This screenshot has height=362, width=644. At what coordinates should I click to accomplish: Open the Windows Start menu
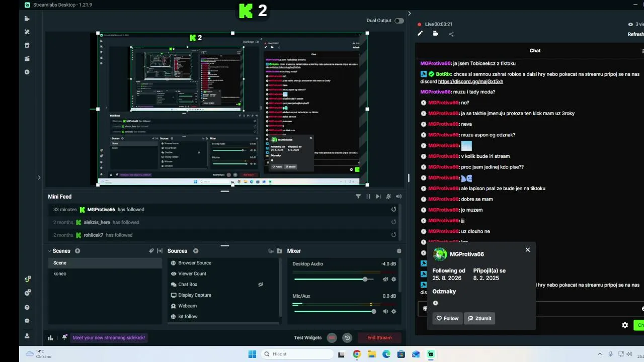click(x=253, y=354)
